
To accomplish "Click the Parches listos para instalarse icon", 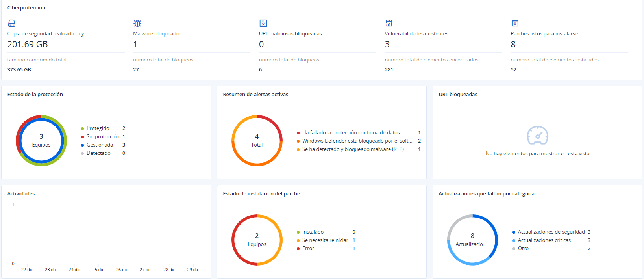I will (x=515, y=23).
